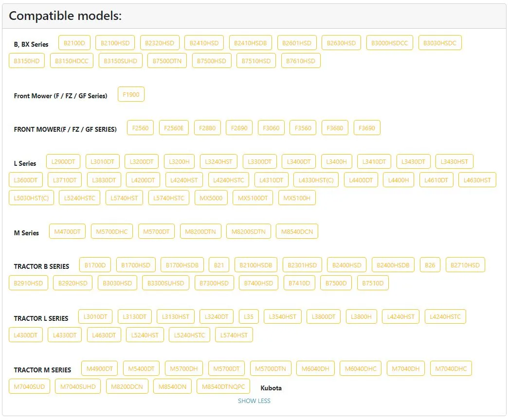Collapse the list with SHOW LESS
The image size is (508, 420).
[254, 401]
